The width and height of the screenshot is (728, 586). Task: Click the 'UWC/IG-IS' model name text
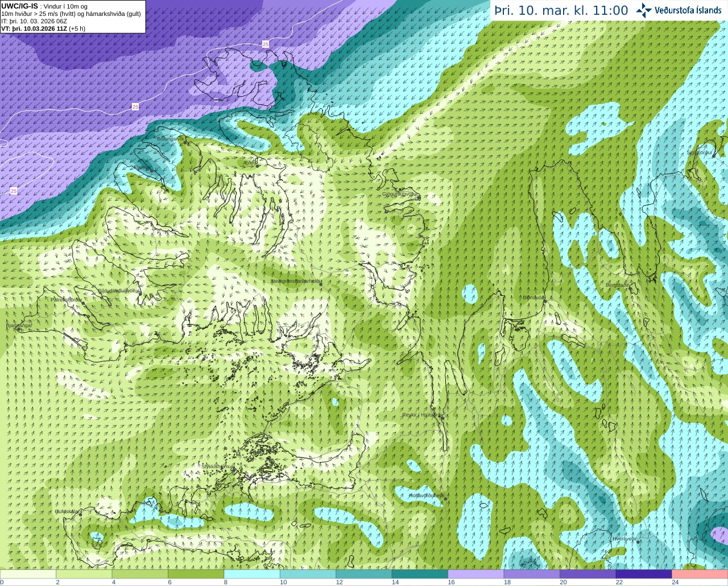20,6
